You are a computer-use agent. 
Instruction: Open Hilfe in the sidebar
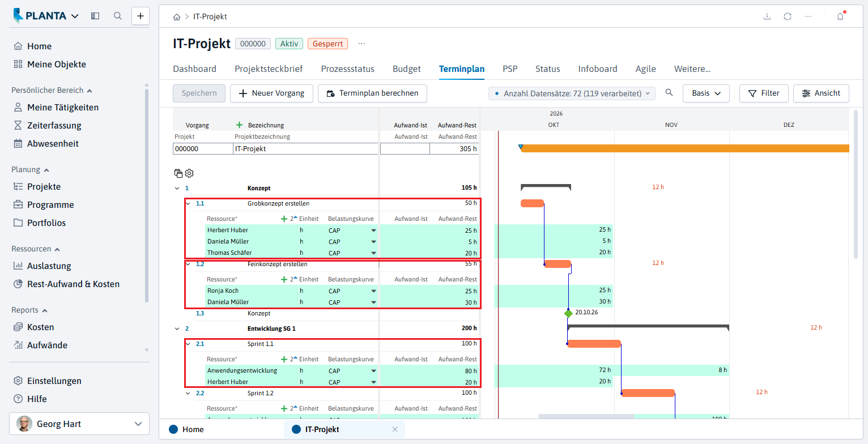pyautogui.click(x=37, y=399)
